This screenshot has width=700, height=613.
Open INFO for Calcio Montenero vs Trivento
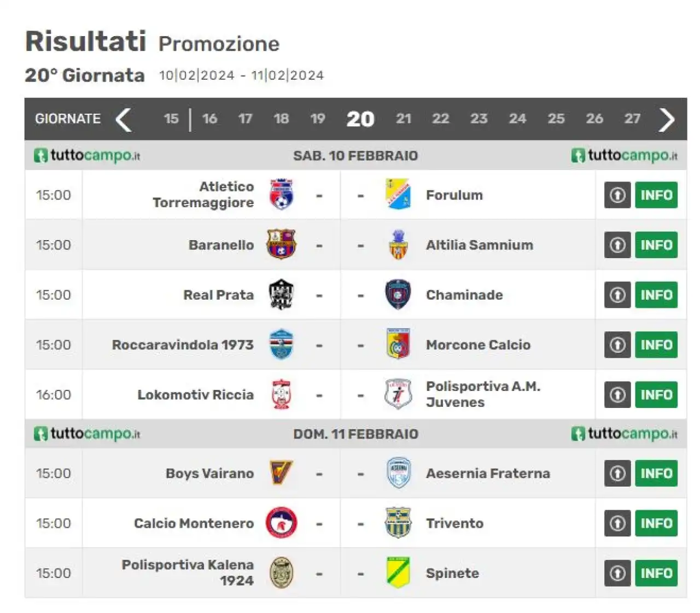pyautogui.click(x=656, y=523)
